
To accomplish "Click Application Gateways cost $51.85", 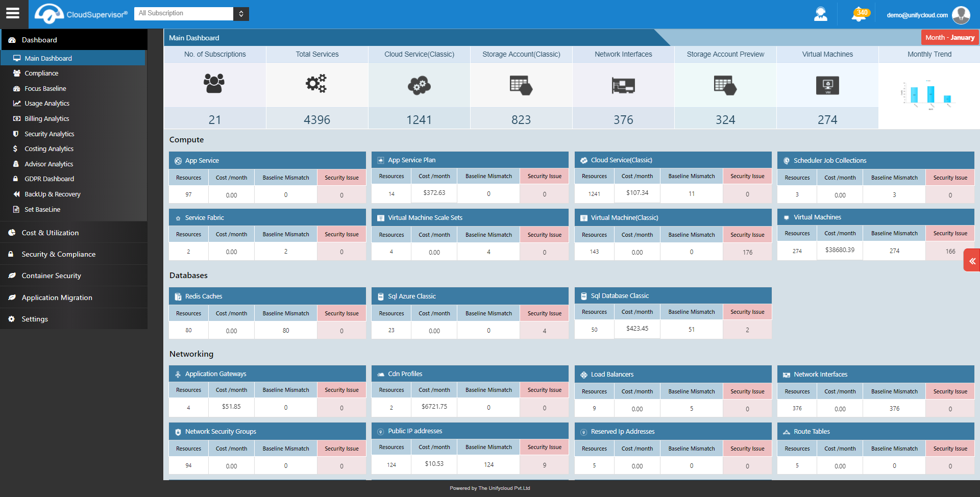I will pos(231,407).
